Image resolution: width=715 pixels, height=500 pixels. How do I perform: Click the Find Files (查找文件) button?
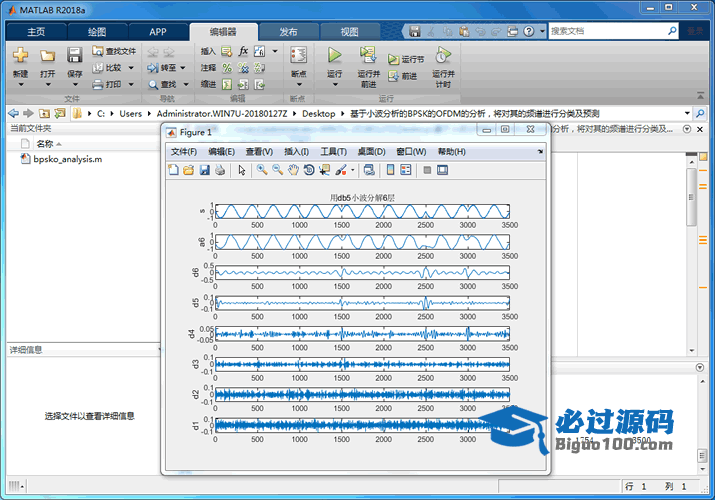pyautogui.click(x=114, y=51)
